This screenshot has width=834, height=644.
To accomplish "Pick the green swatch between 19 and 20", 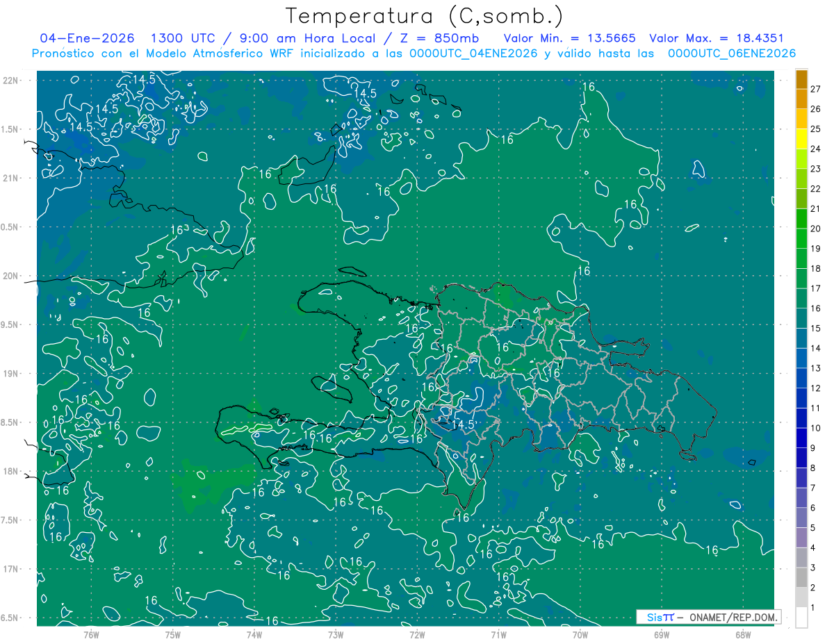I will pos(801,239).
